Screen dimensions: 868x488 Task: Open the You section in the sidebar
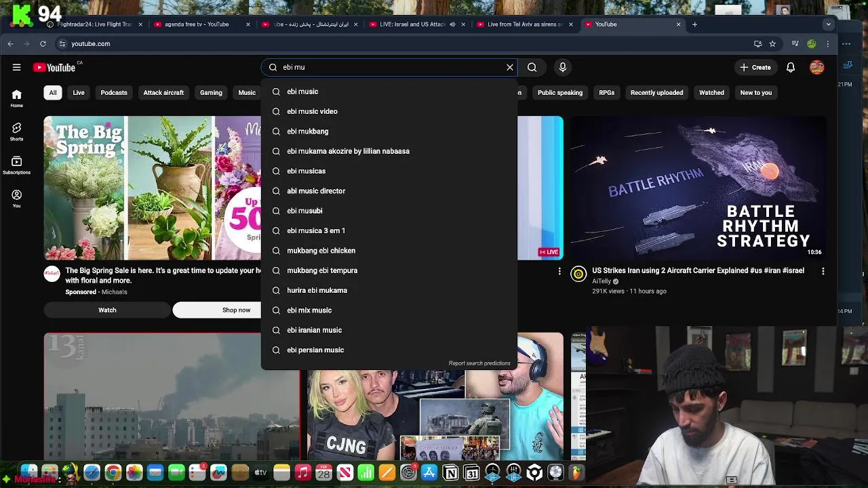tap(16, 198)
